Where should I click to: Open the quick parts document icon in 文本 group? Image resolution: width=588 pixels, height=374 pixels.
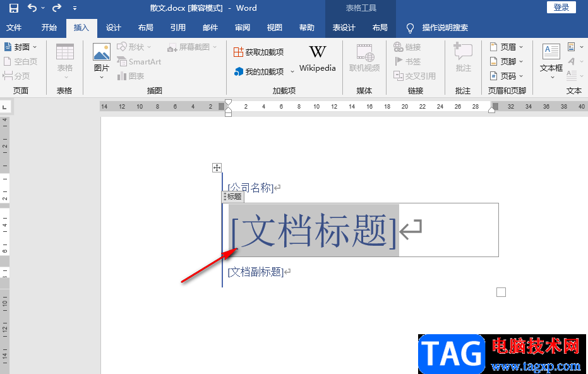572,47
